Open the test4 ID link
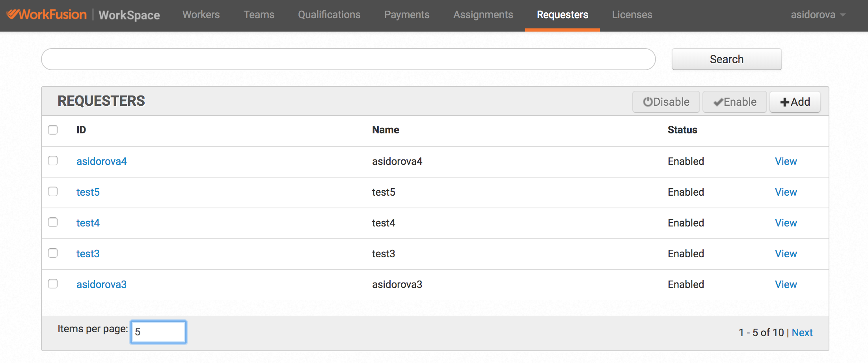Screen dimensions: 868x363 pyautogui.click(x=88, y=223)
